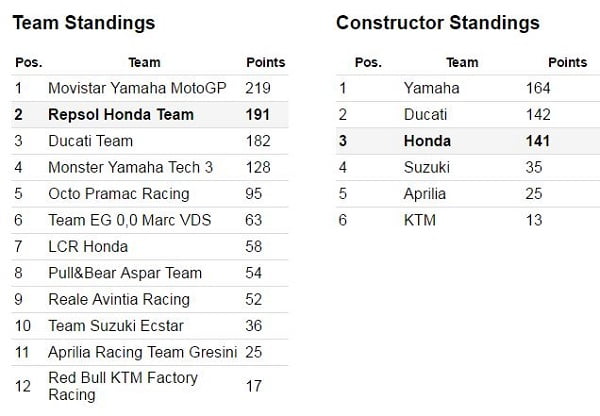The height and width of the screenshot is (416, 600).
Task: Click the Points header in Team Standings table
Action: pyautogui.click(x=265, y=62)
